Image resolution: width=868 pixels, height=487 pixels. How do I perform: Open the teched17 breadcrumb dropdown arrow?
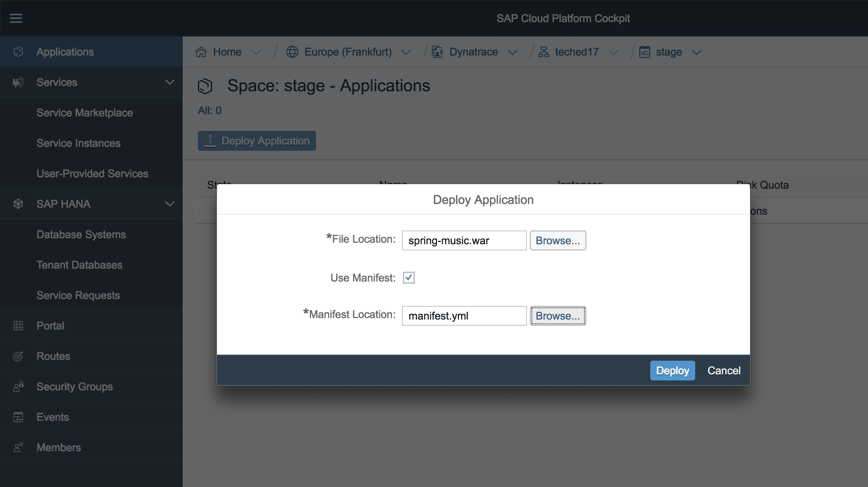click(613, 52)
